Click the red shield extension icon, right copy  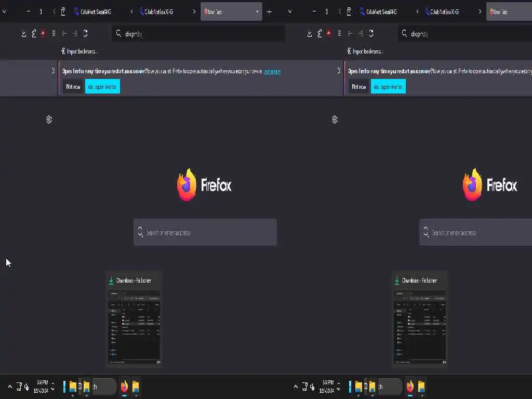329,33
